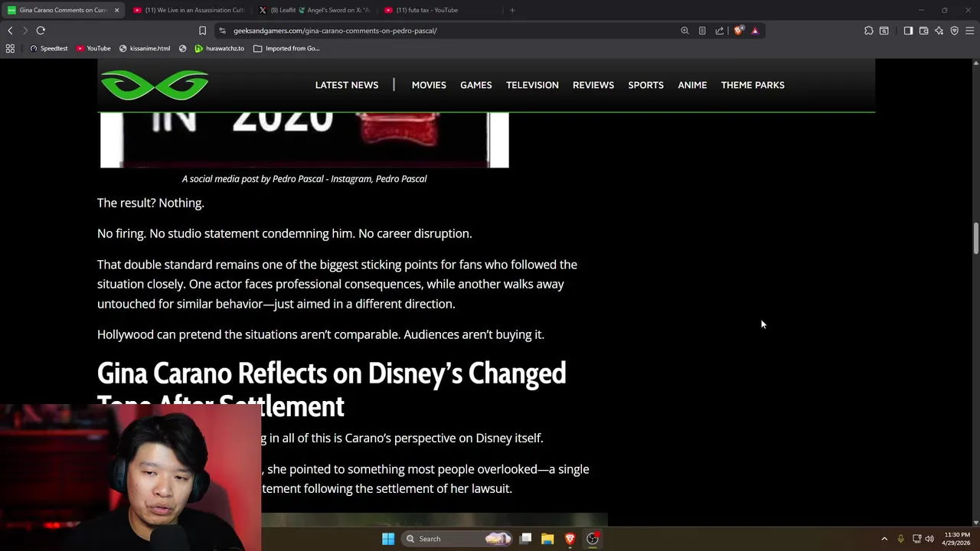Open the Leo AI sparkle icon
980x551 pixels.
click(x=939, y=31)
